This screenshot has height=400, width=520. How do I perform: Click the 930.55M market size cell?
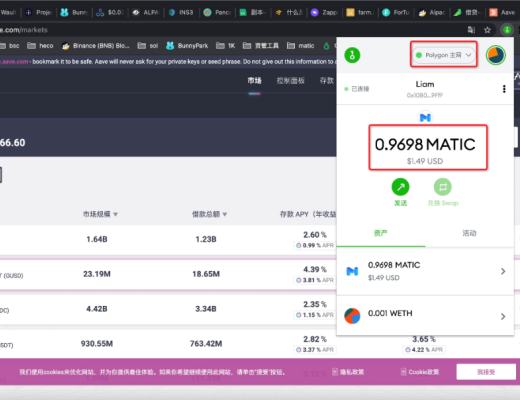tap(97, 344)
